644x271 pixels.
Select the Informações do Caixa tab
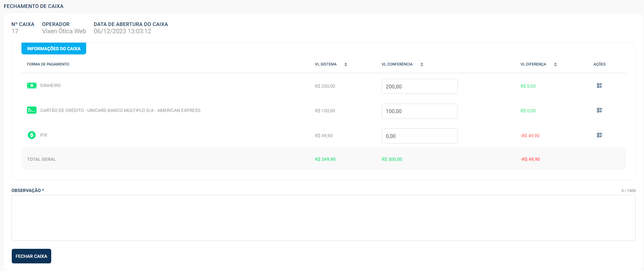point(54,49)
